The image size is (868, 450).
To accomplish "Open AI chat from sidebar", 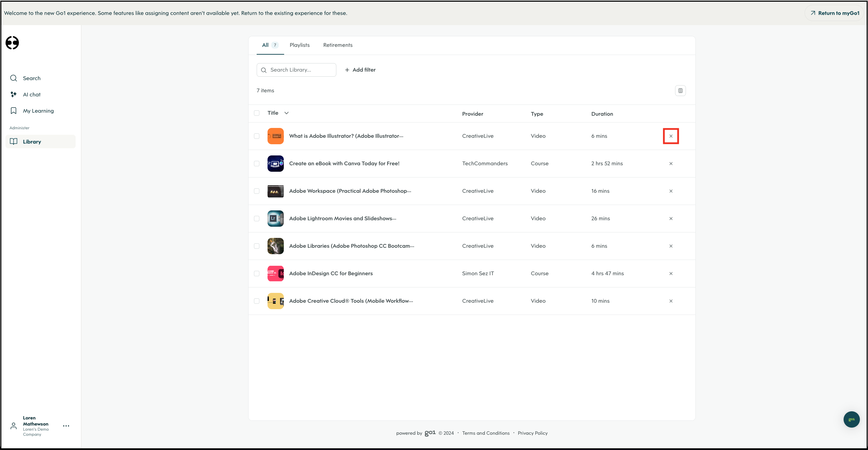I will click(x=32, y=95).
